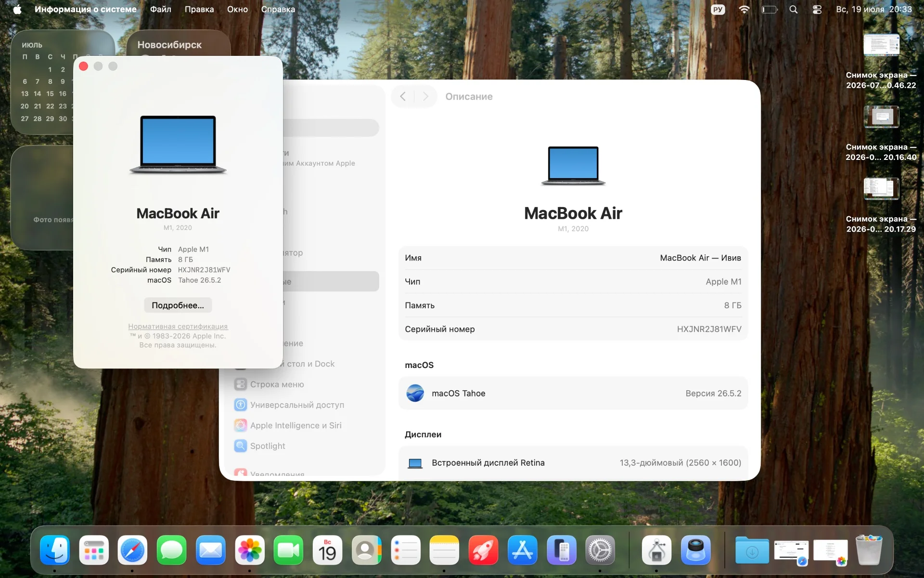The height and width of the screenshot is (578, 924).
Task: Open System Information app in the Dock
Action: point(657,550)
